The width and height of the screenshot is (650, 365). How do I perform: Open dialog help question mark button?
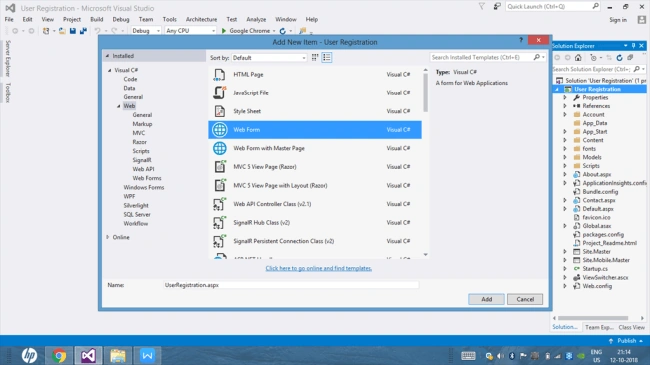click(521, 40)
